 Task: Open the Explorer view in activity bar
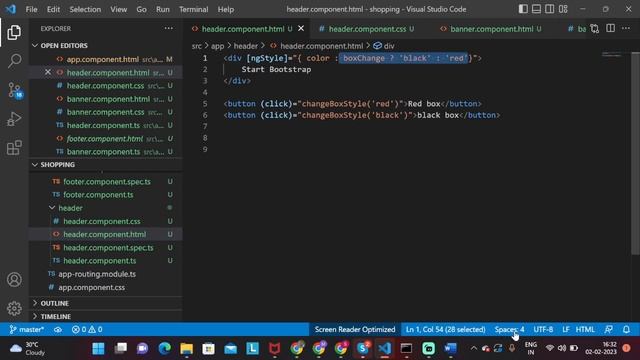coord(14,33)
